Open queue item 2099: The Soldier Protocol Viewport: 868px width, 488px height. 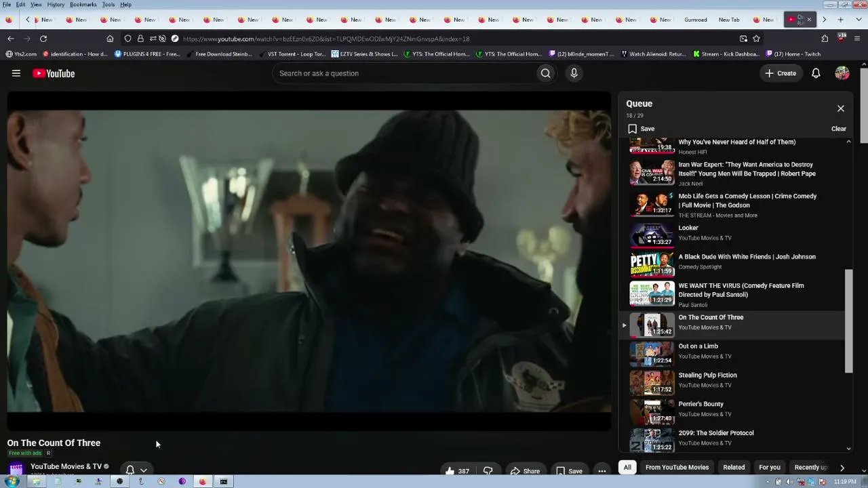coord(732,439)
